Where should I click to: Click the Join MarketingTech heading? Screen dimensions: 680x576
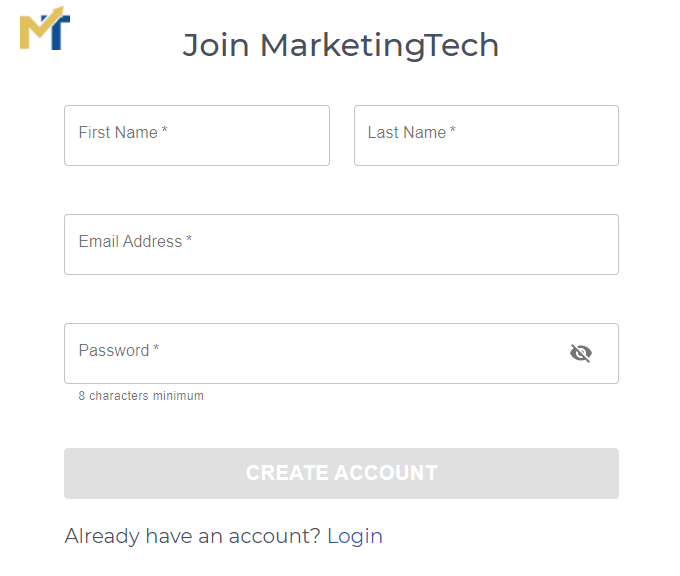(340, 45)
